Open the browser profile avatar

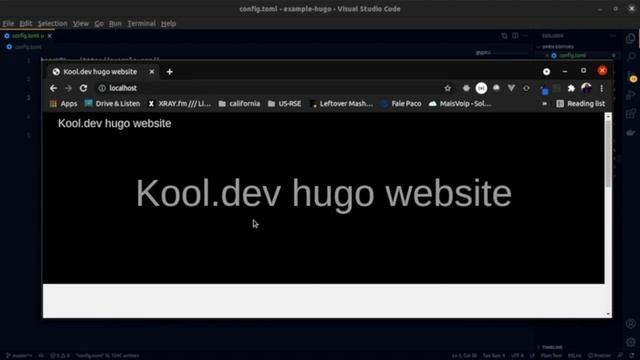click(x=586, y=88)
